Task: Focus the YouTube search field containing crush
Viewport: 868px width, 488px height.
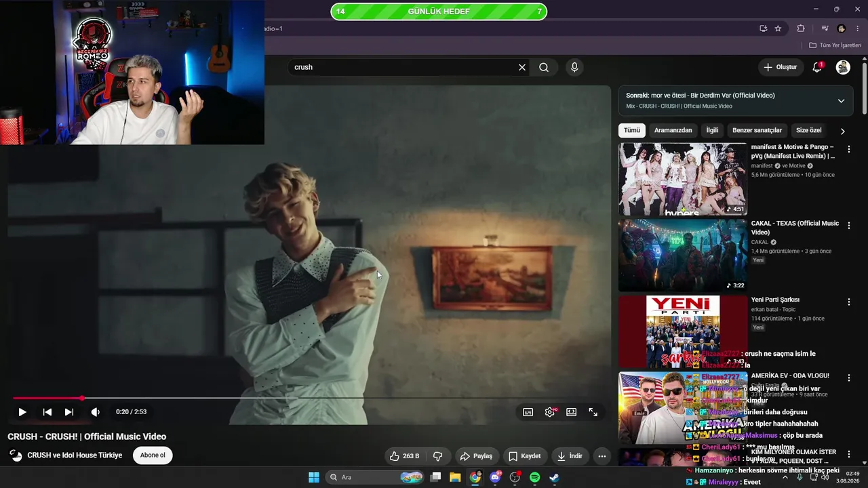Action: (403, 67)
